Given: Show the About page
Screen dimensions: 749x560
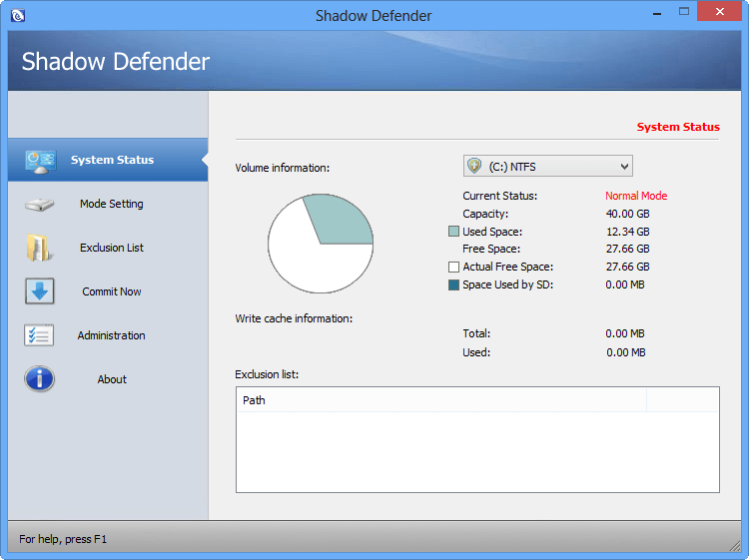Looking at the screenshot, I should (x=108, y=379).
